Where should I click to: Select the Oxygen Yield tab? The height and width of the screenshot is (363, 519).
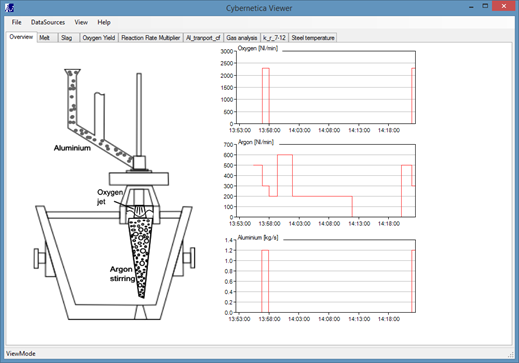click(99, 38)
